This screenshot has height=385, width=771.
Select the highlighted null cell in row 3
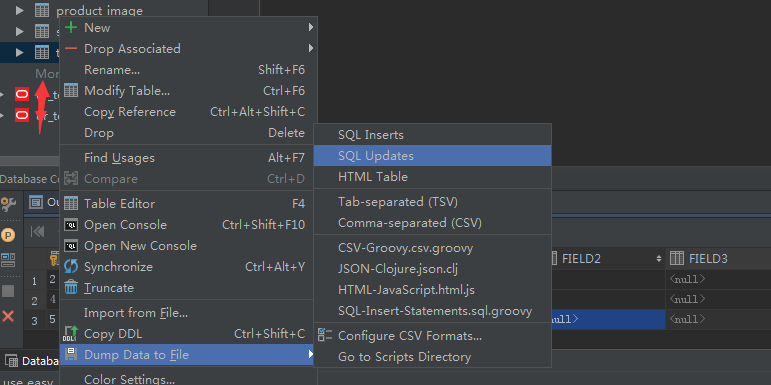click(x=608, y=319)
